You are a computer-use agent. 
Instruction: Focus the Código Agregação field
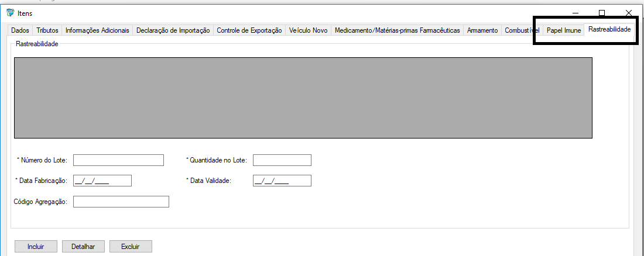[121, 202]
